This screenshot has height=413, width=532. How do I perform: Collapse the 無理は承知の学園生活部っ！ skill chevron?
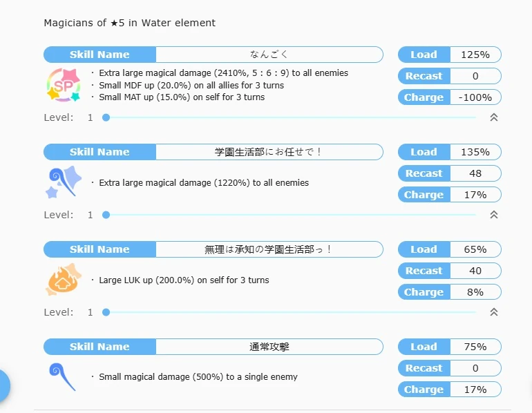tap(494, 312)
